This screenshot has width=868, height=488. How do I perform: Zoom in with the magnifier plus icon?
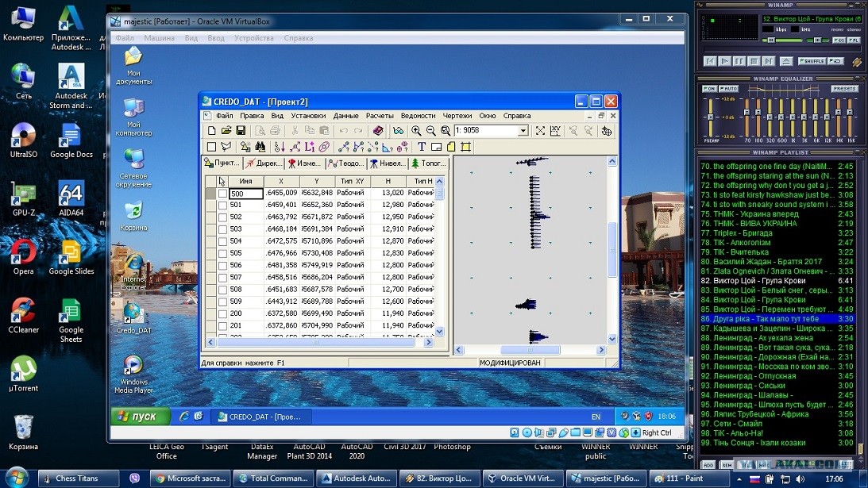pos(416,131)
